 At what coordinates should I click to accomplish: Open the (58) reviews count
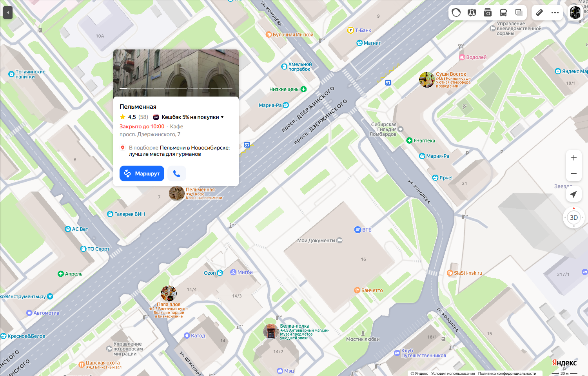click(143, 117)
